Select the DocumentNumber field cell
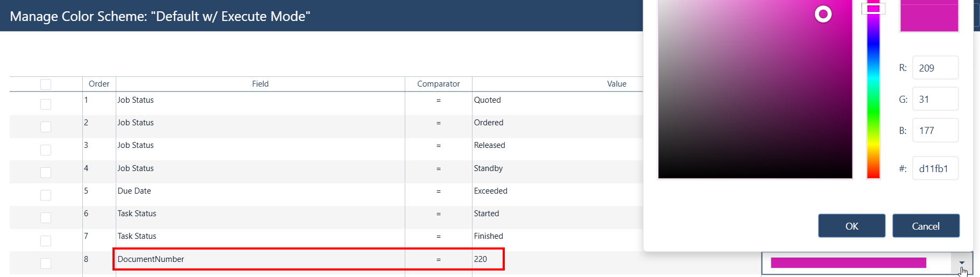 point(260,259)
